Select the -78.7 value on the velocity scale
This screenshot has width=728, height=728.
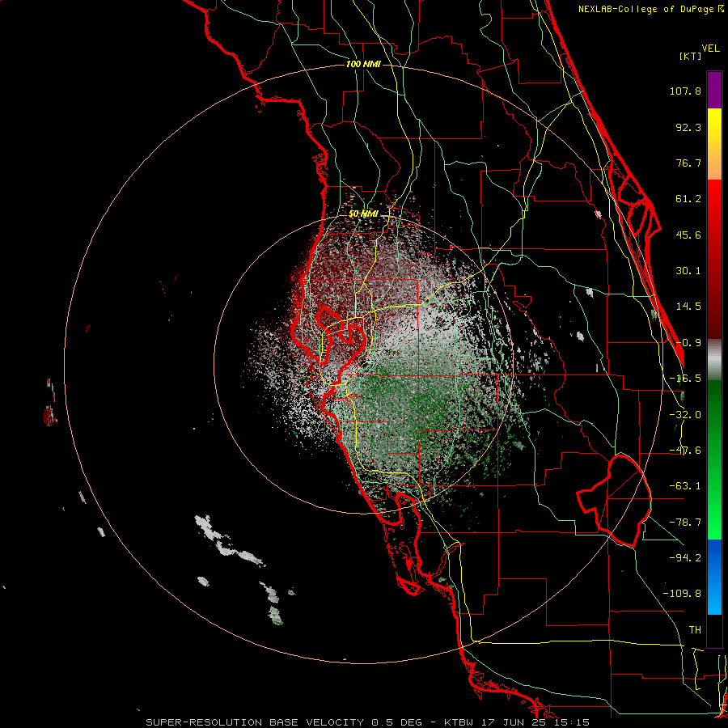click(685, 523)
